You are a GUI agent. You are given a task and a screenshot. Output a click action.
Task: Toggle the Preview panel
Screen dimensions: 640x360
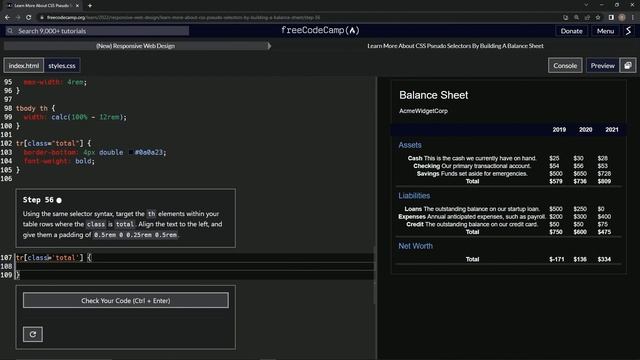(x=602, y=65)
